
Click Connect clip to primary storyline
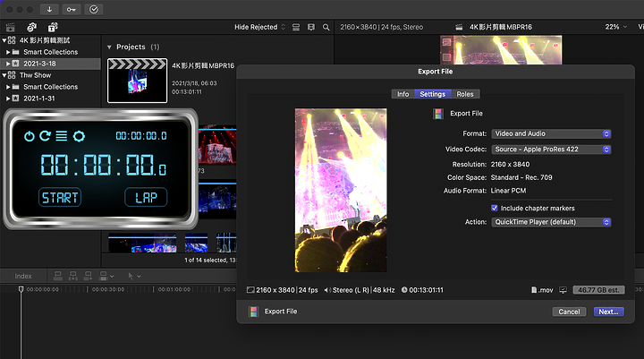[58, 276]
